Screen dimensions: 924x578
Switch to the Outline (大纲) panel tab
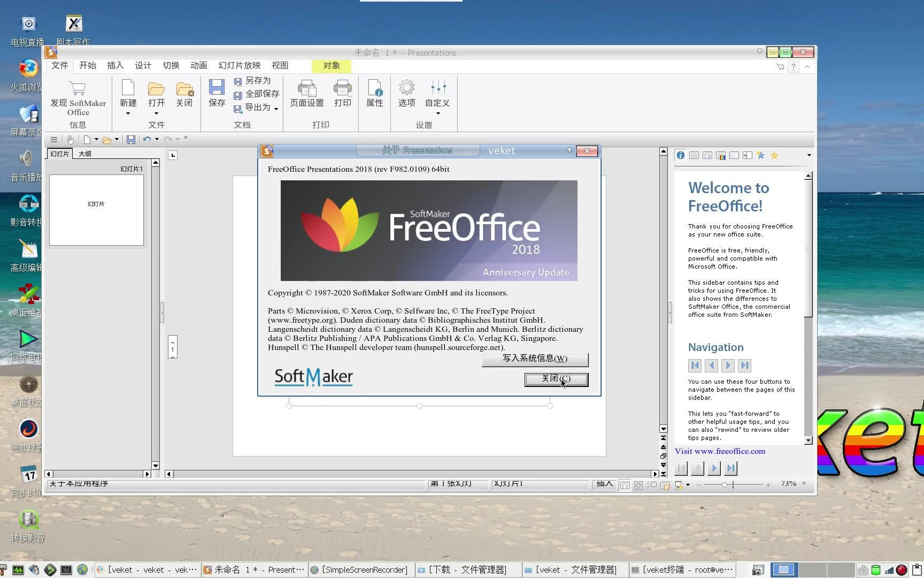(x=85, y=154)
